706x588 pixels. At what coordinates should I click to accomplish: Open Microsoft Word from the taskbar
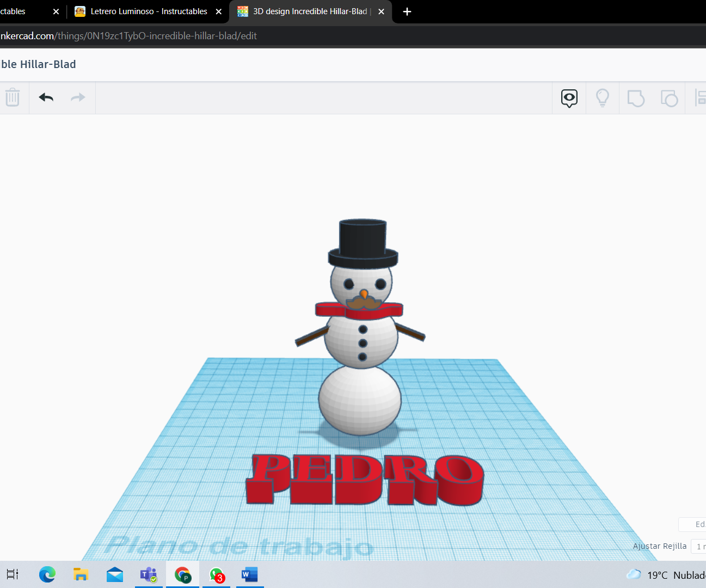click(250, 574)
